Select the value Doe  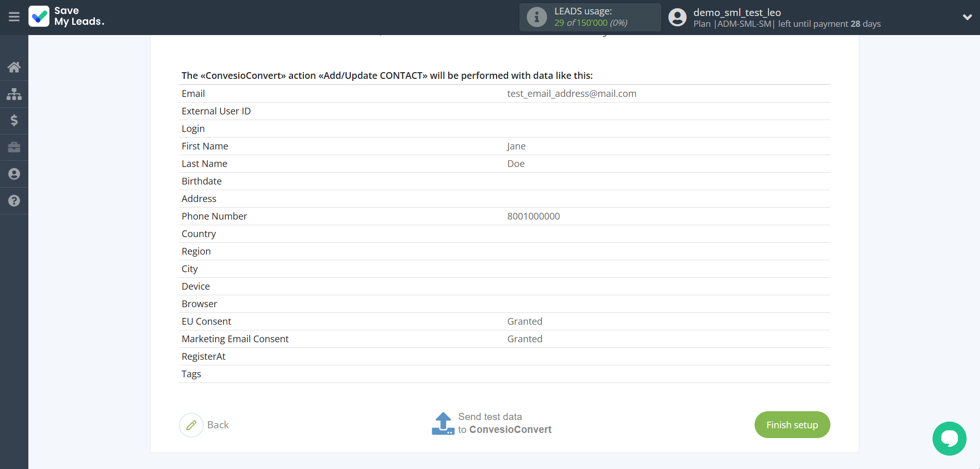tap(516, 164)
